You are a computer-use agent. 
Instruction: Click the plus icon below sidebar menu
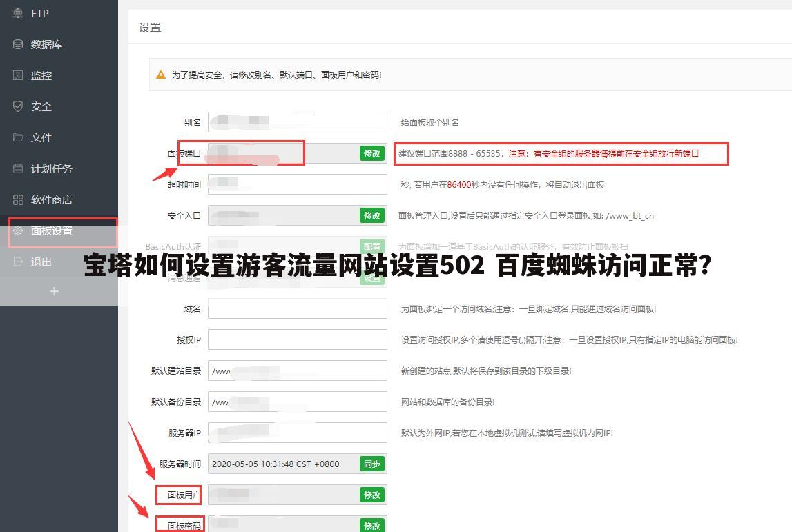tap(54, 291)
